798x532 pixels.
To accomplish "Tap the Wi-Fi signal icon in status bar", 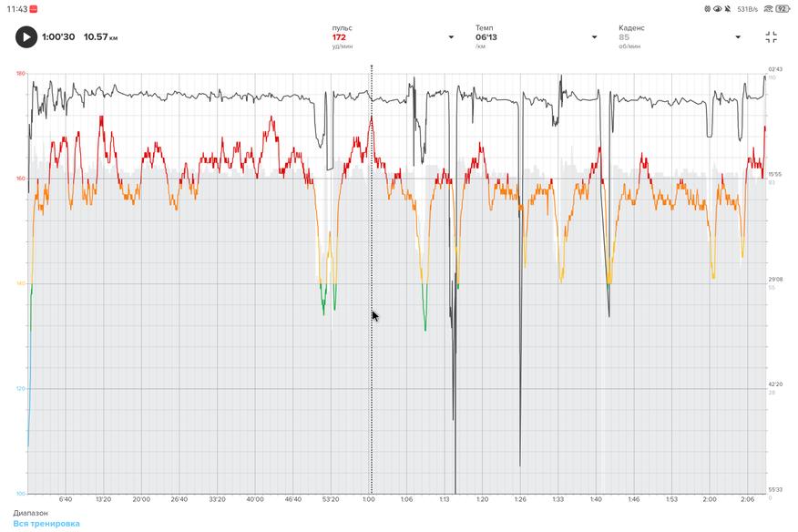I will coord(768,9).
